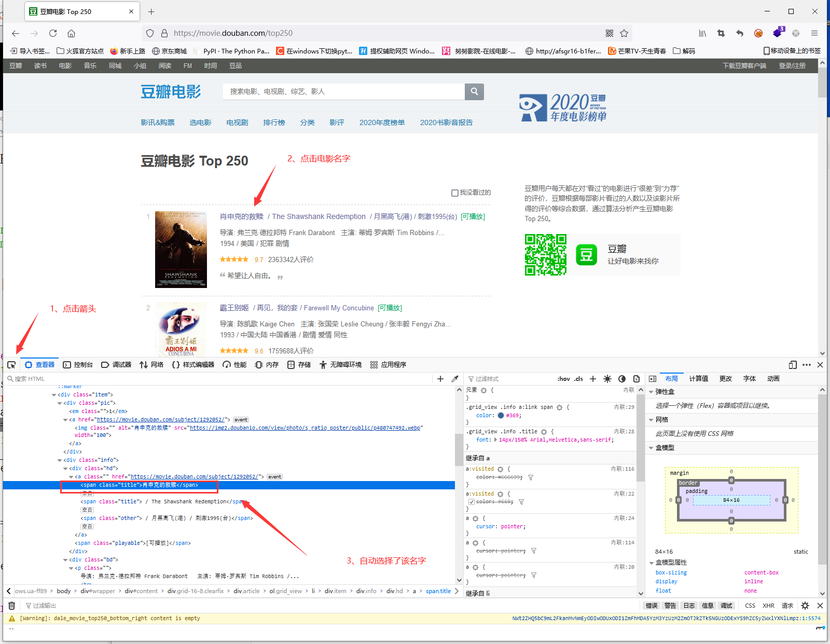Toggle light color scheme simulation icon
Screen dimensions: 830x644
(x=607, y=379)
